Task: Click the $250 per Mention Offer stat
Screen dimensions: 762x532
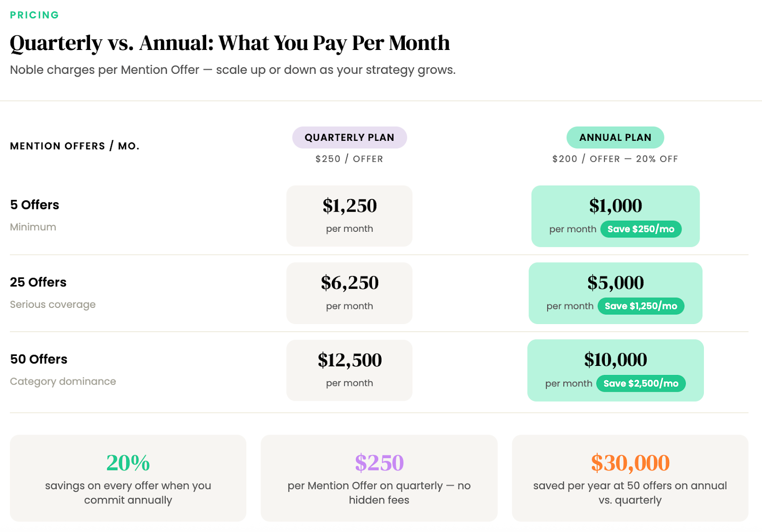Action: pyautogui.click(x=379, y=478)
